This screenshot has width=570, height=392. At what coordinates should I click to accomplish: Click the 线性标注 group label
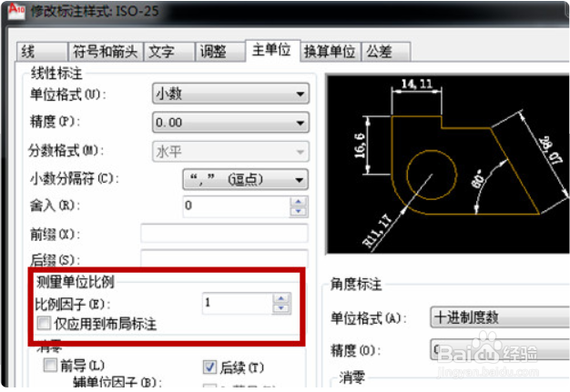(x=56, y=74)
